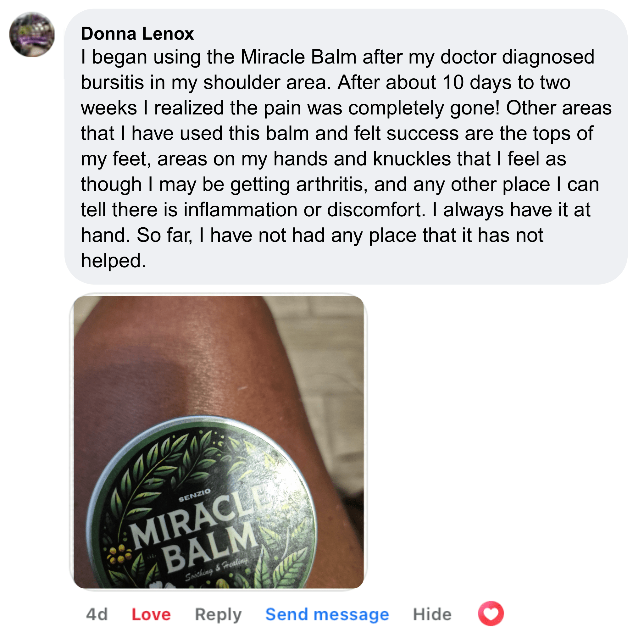Hide this comment
The width and height of the screenshot is (644, 644).
point(432,614)
